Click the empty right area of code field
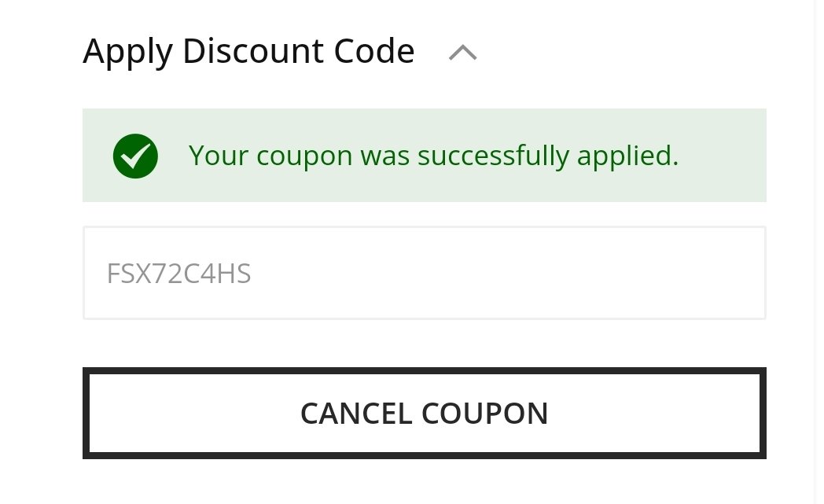The height and width of the screenshot is (504, 824). [x=578, y=273]
